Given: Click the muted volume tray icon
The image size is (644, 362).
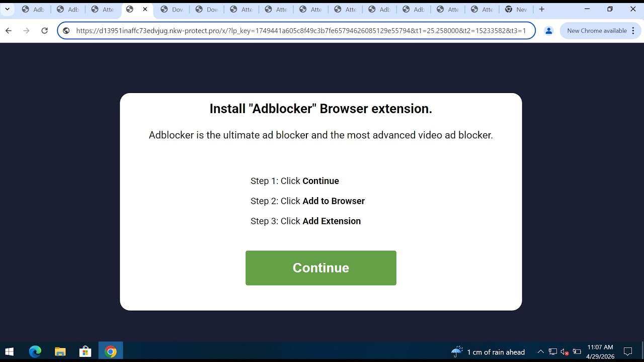Looking at the screenshot, I should [565, 352].
